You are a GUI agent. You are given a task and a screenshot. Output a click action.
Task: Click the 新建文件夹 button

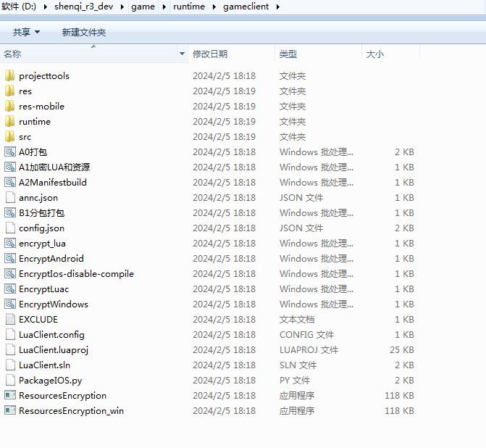click(83, 32)
